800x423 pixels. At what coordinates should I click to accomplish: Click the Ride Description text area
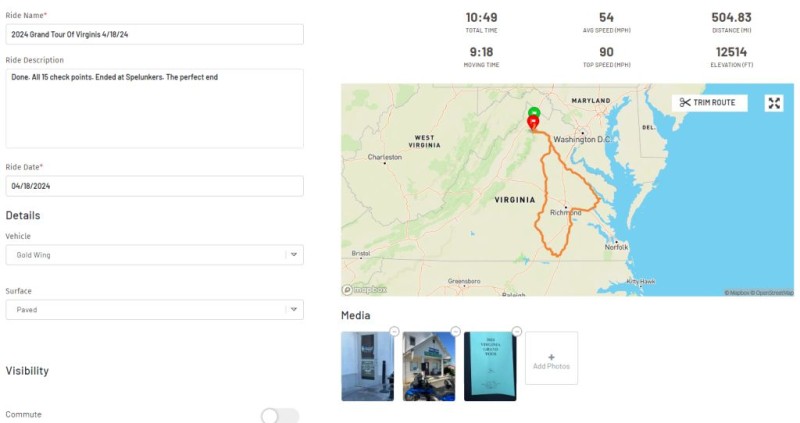pyautogui.click(x=154, y=108)
